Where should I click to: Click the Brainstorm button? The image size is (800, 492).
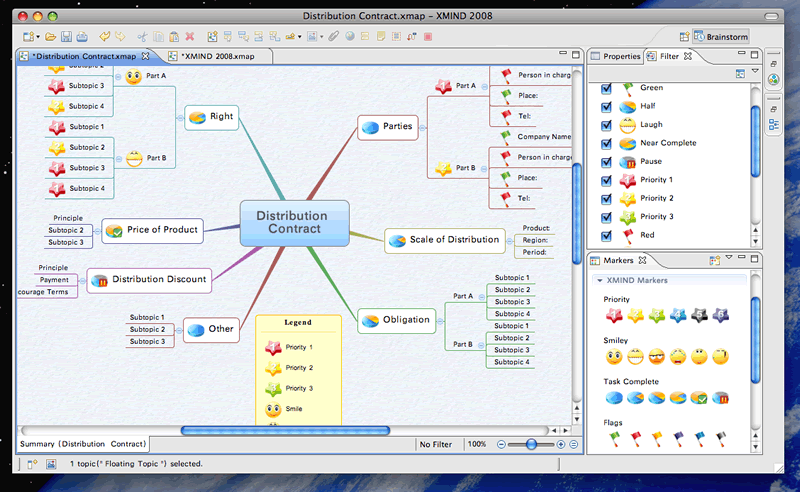click(721, 37)
